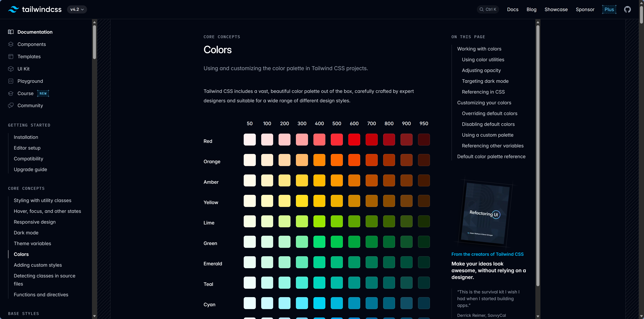Click the Community chat bubbles icon
Screen dimensions: 644x319
tap(11, 105)
